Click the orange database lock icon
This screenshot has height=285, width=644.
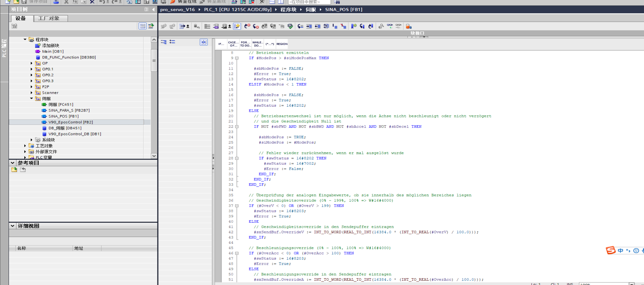pyautogui.click(x=409, y=26)
